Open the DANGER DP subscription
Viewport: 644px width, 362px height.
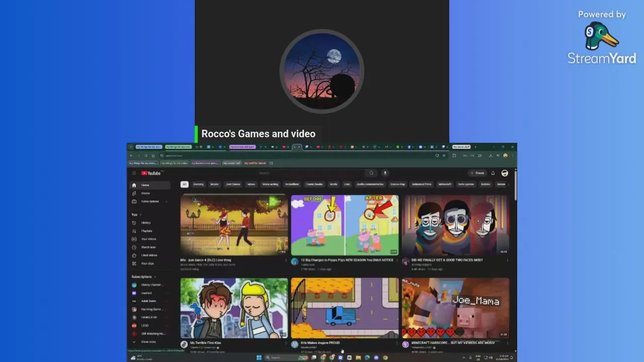[150, 317]
